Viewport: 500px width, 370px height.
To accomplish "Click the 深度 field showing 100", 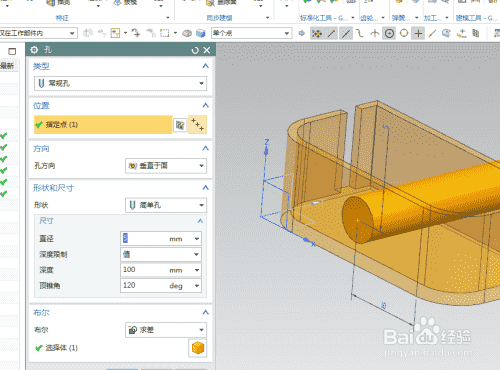I will (145, 270).
